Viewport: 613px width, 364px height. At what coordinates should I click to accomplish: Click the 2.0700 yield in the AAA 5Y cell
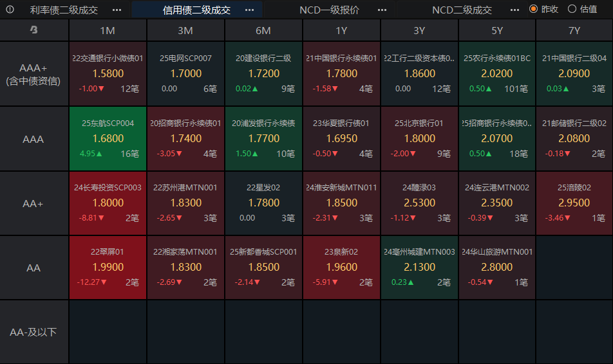pyautogui.click(x=497, y=138)
